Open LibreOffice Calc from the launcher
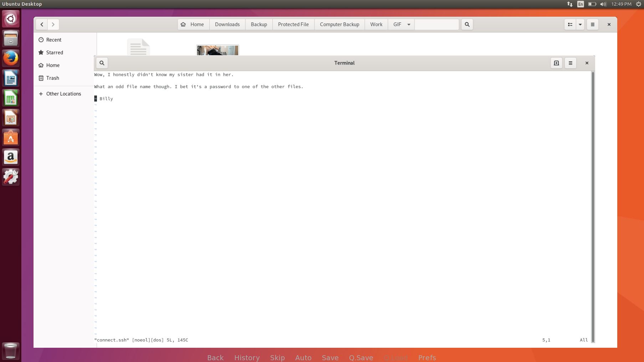644x362 pixels. pyautogui.click(x=11, y=98)
